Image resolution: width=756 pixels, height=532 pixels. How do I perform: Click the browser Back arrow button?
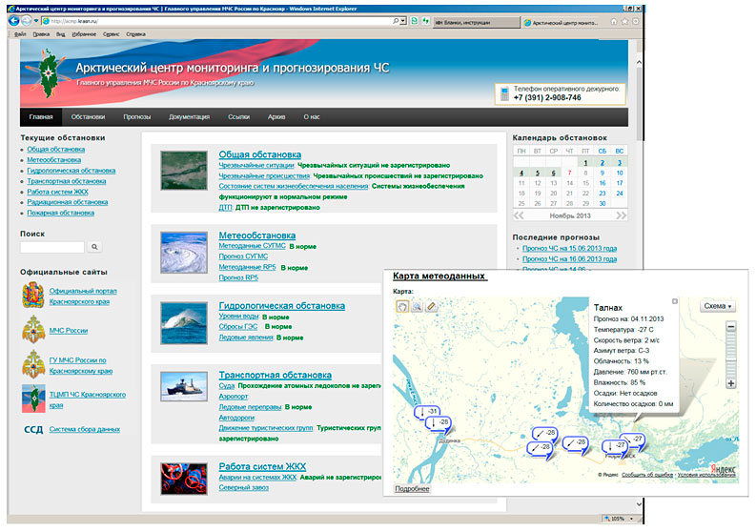(x=11, y=20)
